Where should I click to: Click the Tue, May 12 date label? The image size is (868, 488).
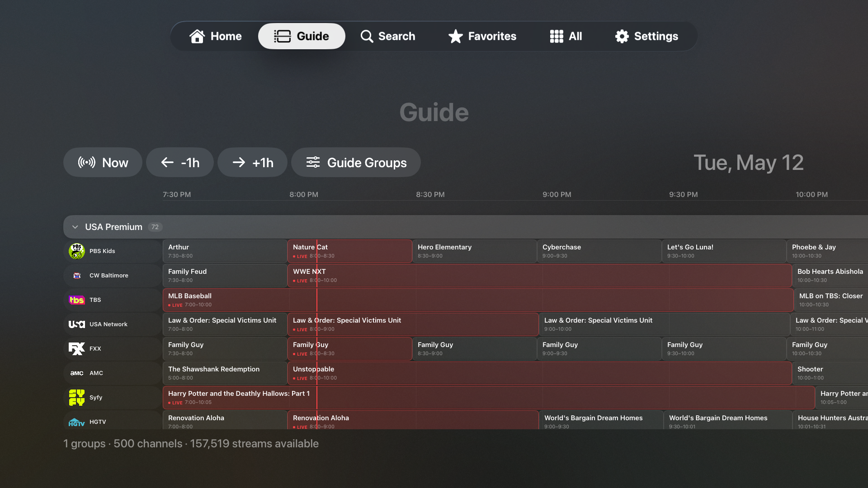[749, 163]
